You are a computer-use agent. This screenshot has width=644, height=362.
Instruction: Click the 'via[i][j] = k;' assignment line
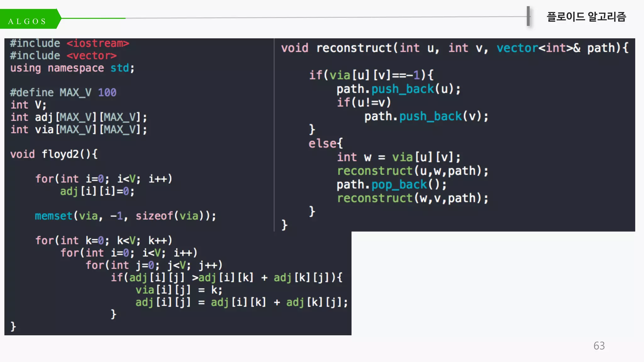(x=179, y=290)
